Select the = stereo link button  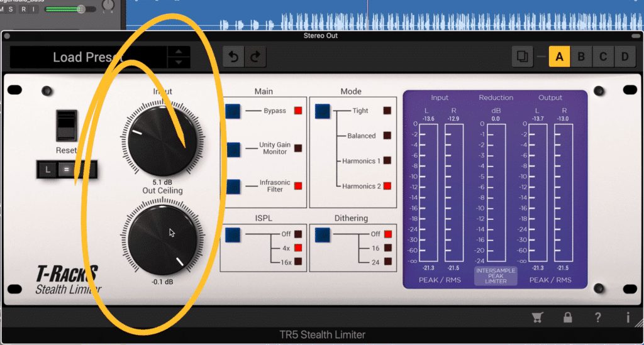point(67,170)
